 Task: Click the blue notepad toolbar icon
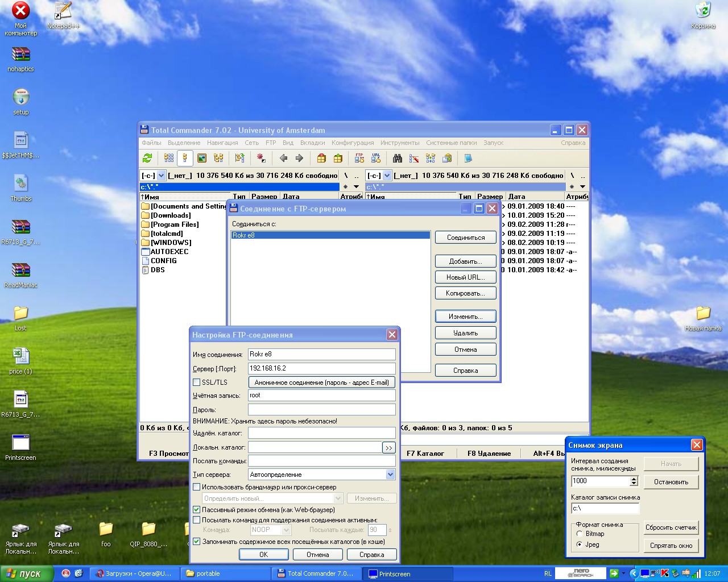pos(468,158)
